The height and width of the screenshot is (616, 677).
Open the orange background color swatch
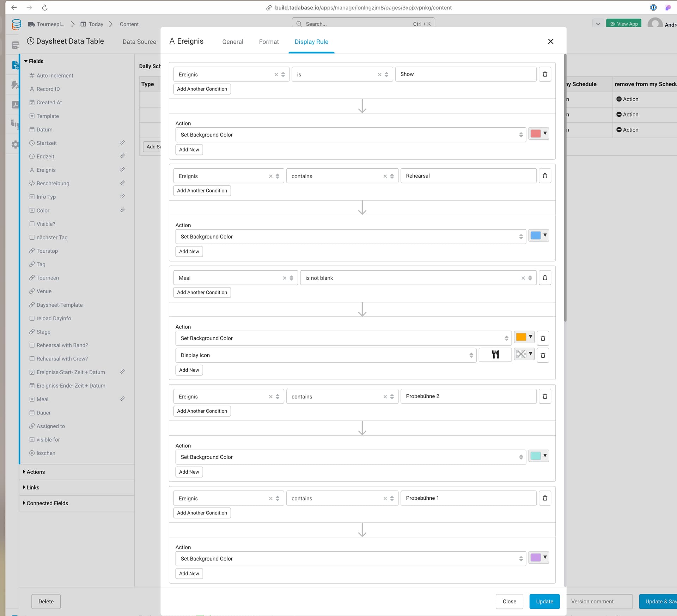click(524, 337)
